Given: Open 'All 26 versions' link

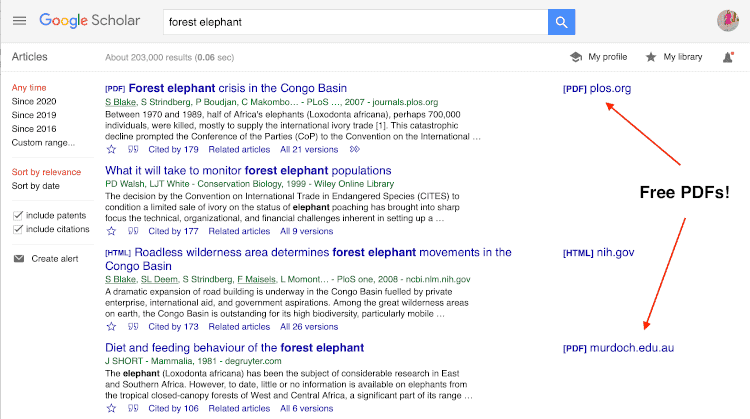Looking at the screenshot, I should point(309,327).
